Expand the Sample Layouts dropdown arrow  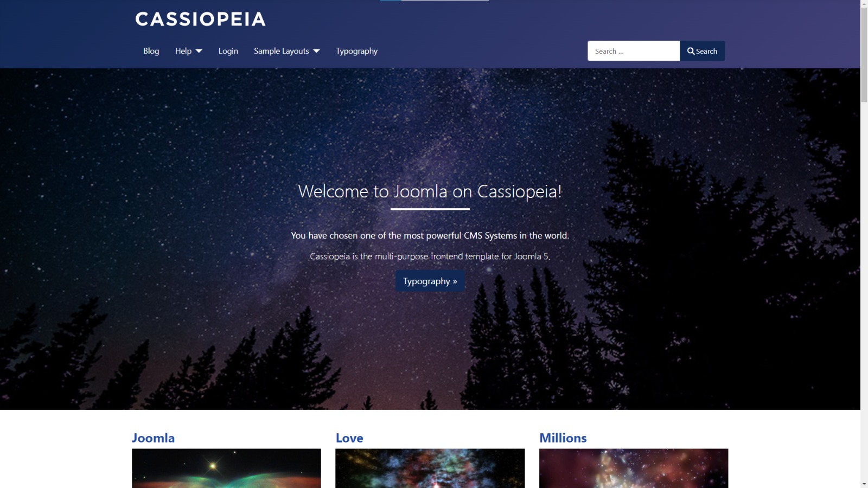point(316,51)
